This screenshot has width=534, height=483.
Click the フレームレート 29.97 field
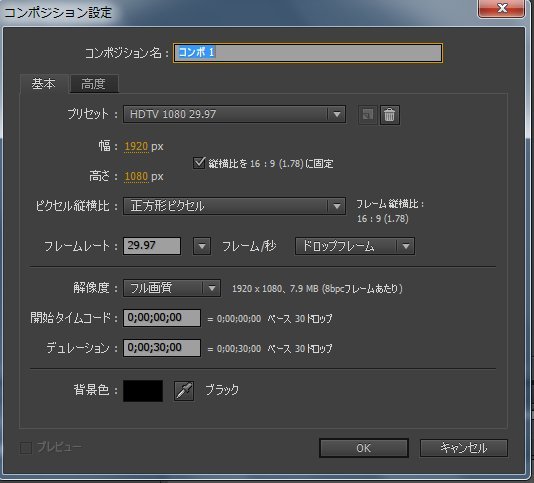pyautogui.click(x=152, y=246)
